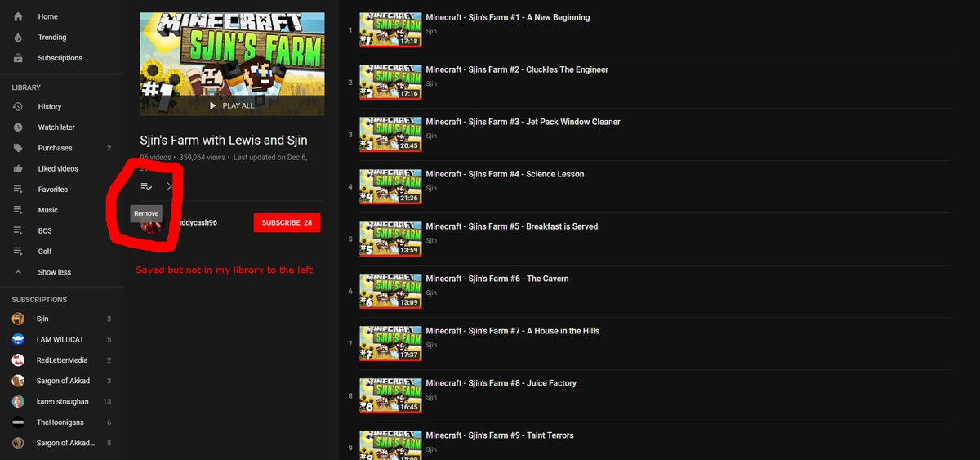Image resolution: width=980 pixels, height=460 pixels.
Task: Open 'The Cavern' video title
Action: tap(497, 279)
